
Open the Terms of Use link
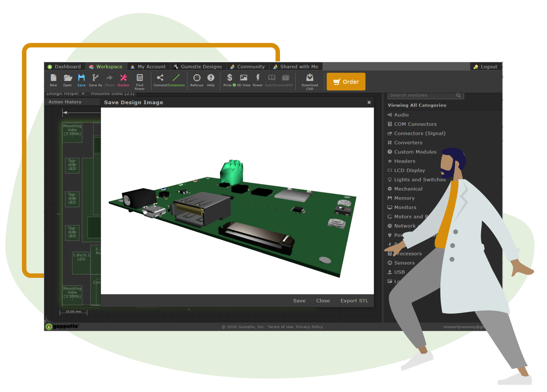coord(280,327)
